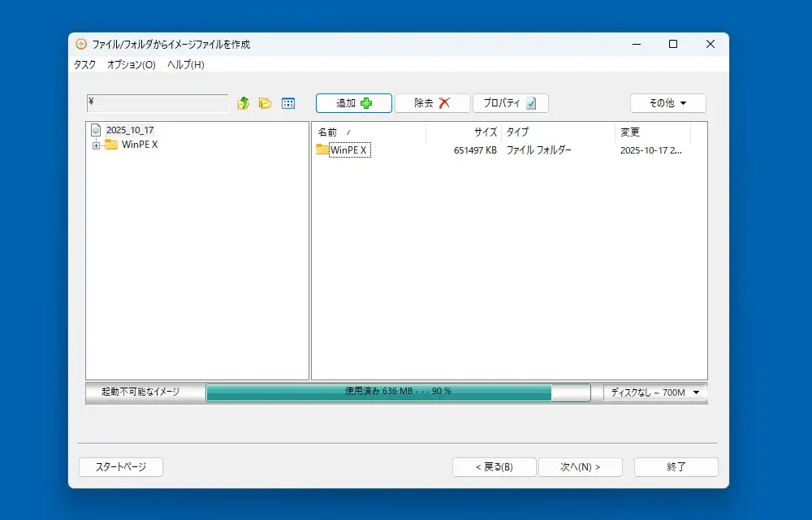Click the path input field
The height and width of the screenshot is (520, 812).
click(158, 103)
